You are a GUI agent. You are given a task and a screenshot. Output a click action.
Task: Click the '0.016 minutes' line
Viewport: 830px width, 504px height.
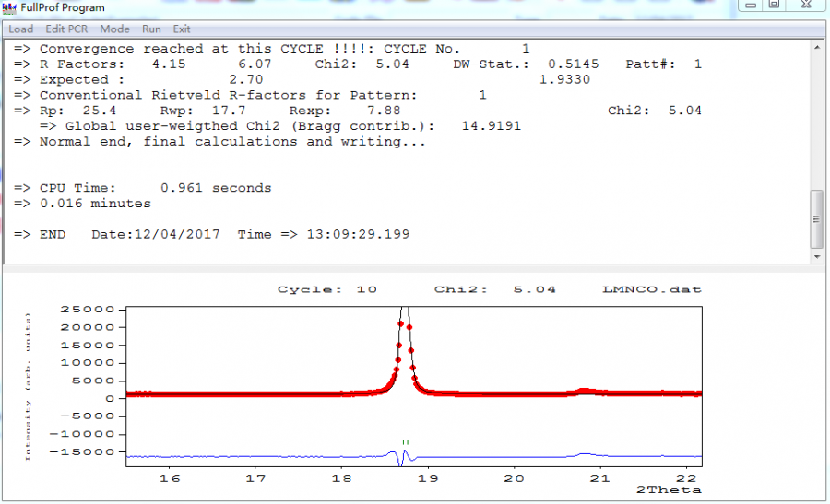(x=82, y=204)
